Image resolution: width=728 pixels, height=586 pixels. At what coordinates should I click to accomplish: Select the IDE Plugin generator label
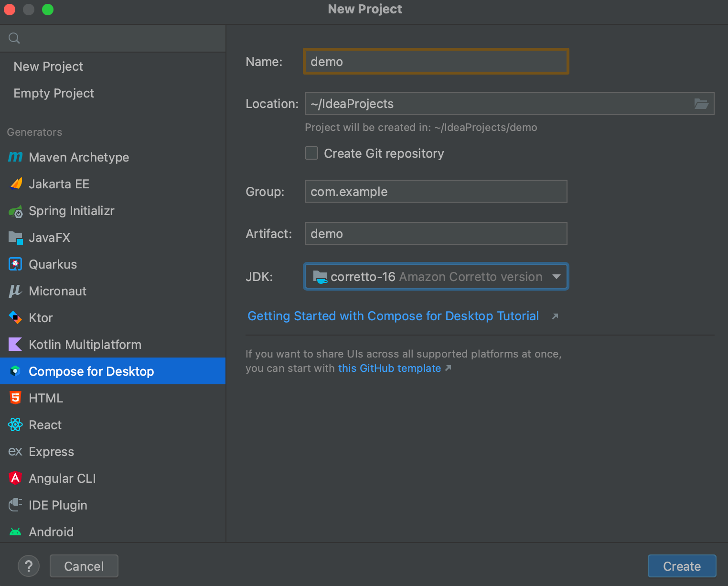[58, 505]
